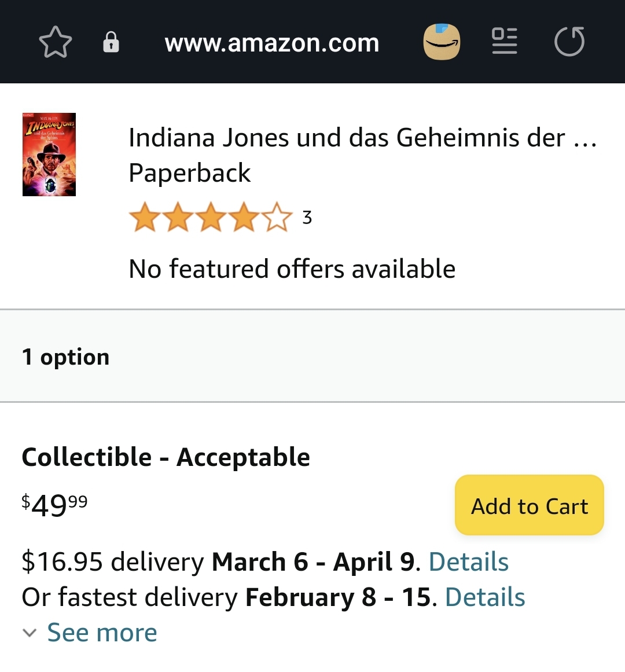Expand the chevron beside See more
The image size is (625, 672).
tap(30, 633)
